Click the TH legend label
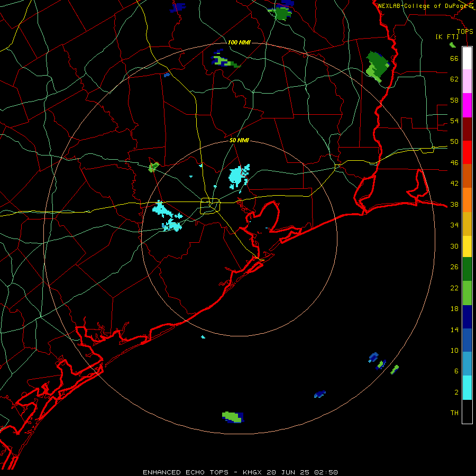 (454, 413)
